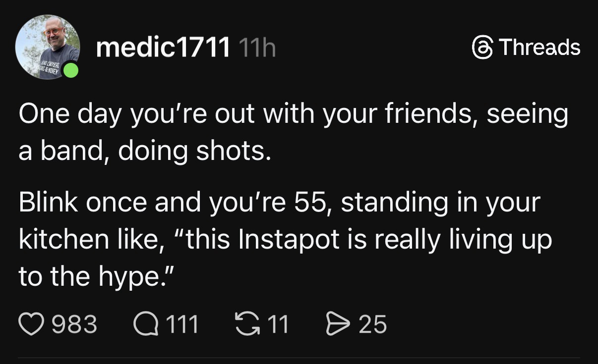Open the medic1711 username link

pyautogui.click(x=163, y=48)
